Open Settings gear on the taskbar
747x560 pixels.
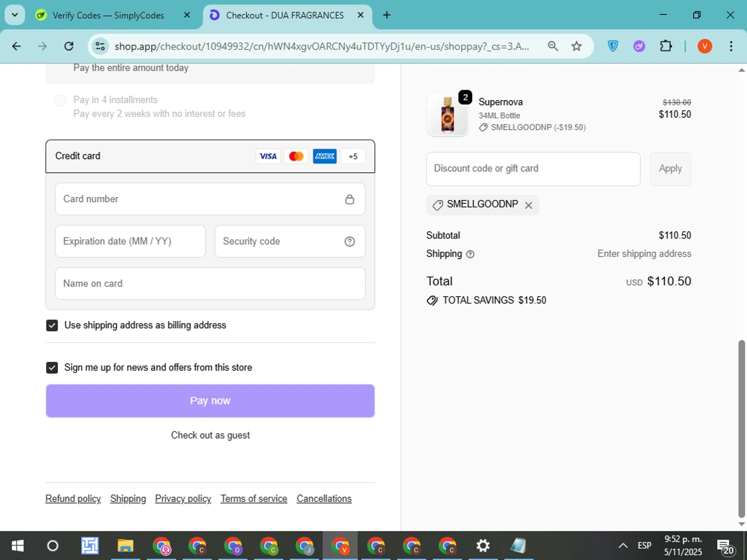[x=483, y=546]
